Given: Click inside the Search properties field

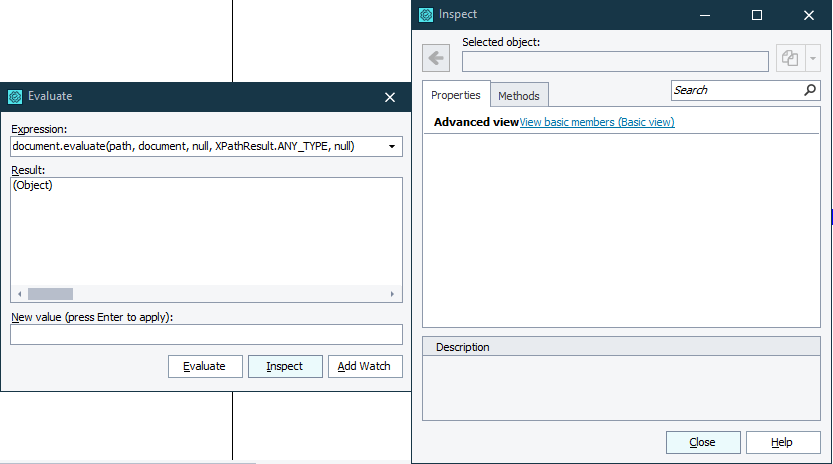Looking at the screenshot, I should (735, 90).
